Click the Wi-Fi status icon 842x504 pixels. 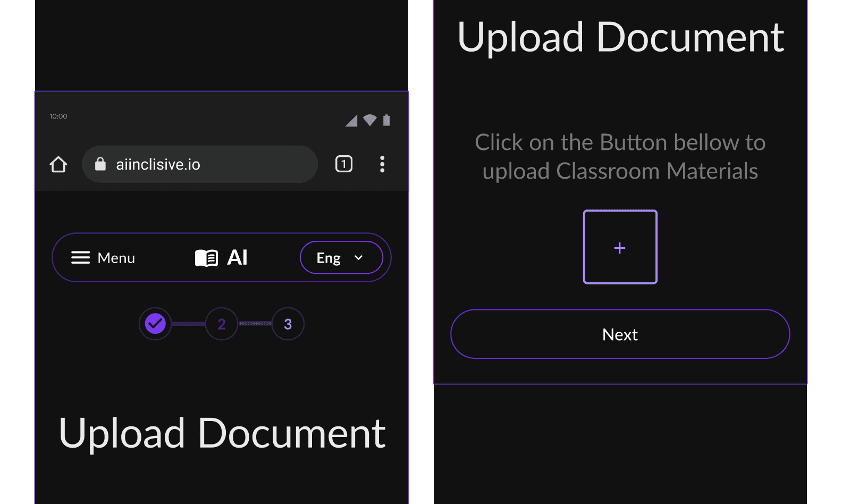370,120
